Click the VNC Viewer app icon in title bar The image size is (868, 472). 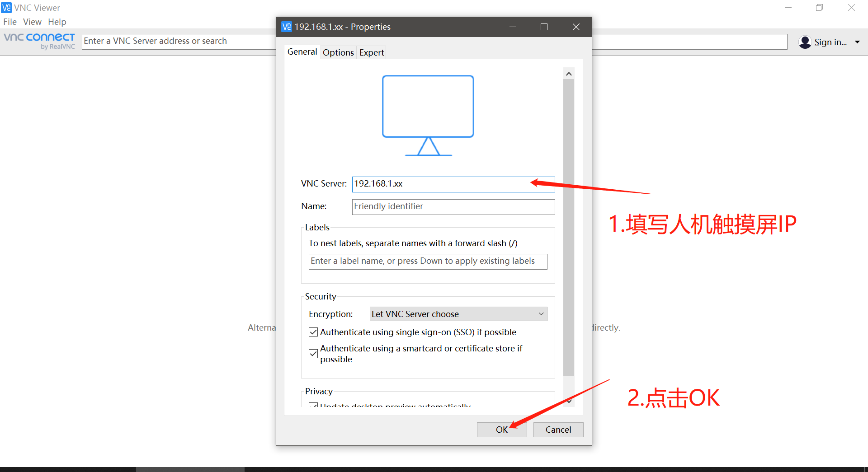pyautogui.click(x=6, y=8)
